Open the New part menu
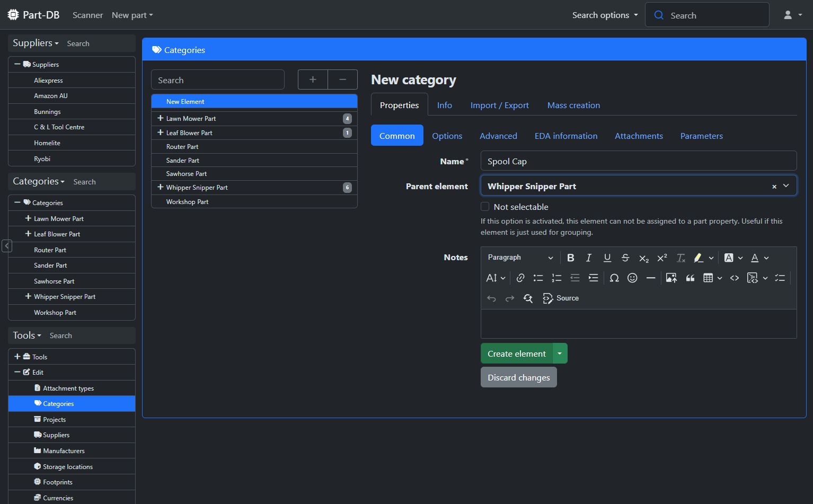813x504 pixels. (x=132, y=15)
